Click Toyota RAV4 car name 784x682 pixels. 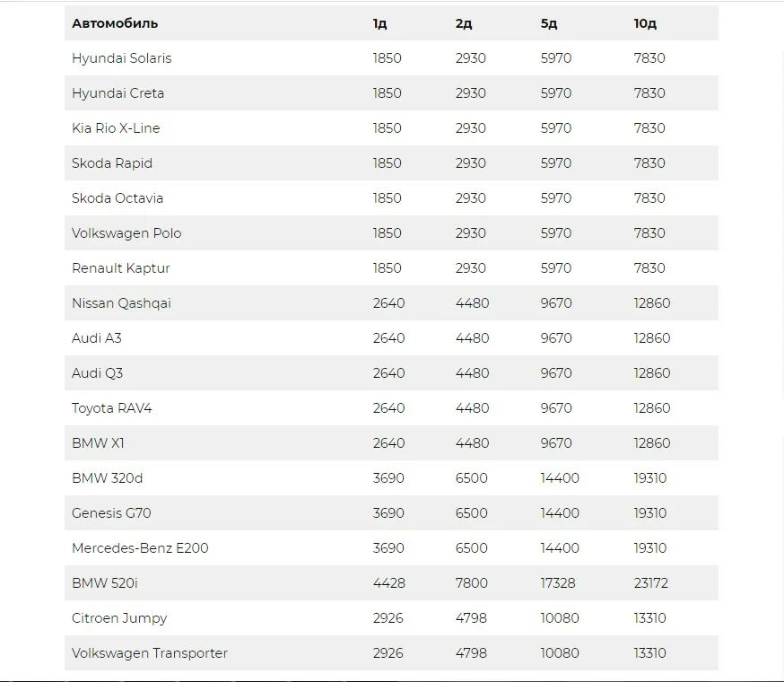pos(112,408)
